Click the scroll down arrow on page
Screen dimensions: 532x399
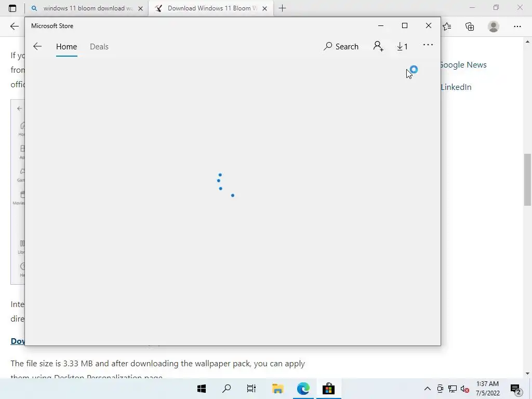[x=527, y=374]
